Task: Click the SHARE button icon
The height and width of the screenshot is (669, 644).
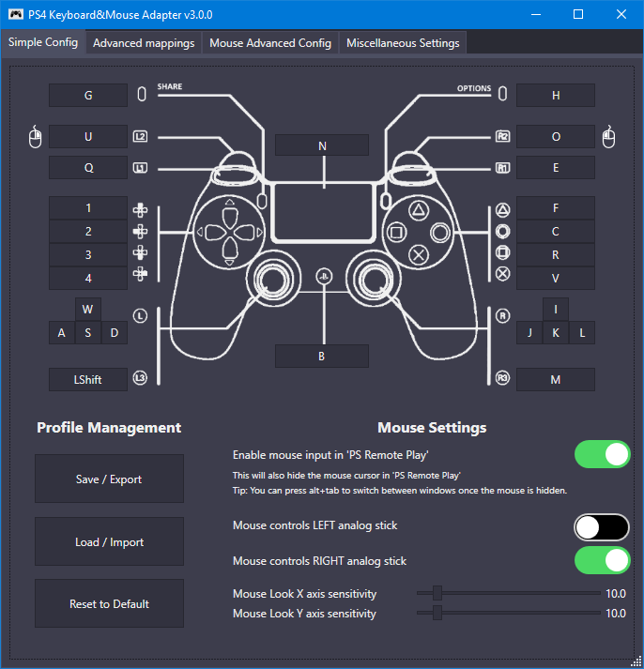Action: pyautogui.click(x=142, y=94)
